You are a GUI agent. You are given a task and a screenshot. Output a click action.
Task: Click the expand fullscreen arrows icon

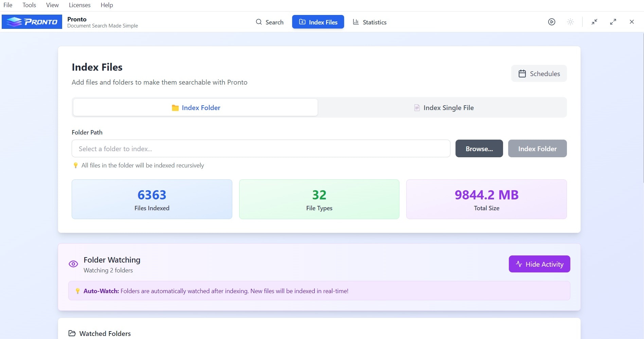613,21
